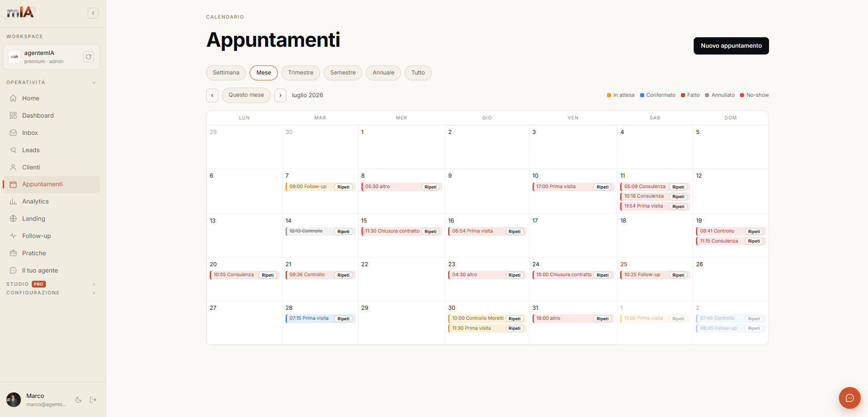868x417 pixels.
Task: Open the Follow-up pulse icon
Action: point(13,236)
